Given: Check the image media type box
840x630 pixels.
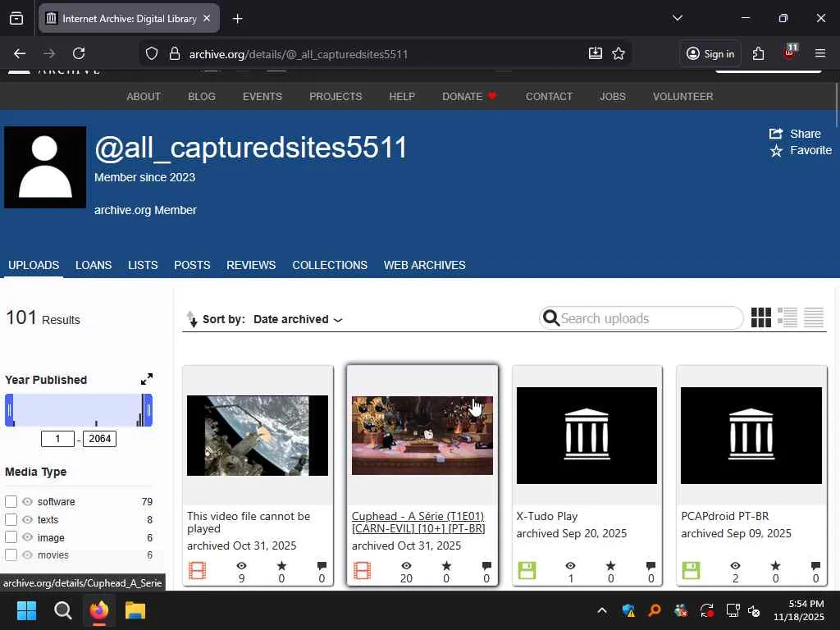Looking at the screenshot, I should 11,537.
